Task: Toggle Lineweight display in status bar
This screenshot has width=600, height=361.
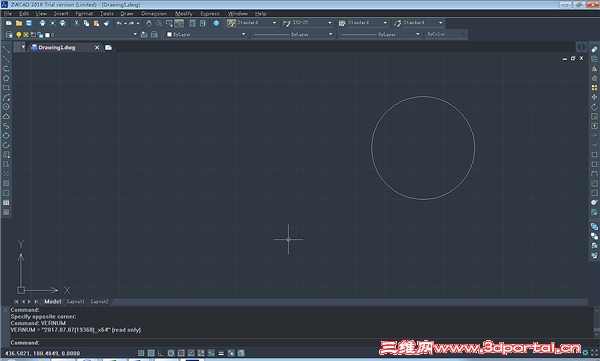Action: (x=221, y=353)
